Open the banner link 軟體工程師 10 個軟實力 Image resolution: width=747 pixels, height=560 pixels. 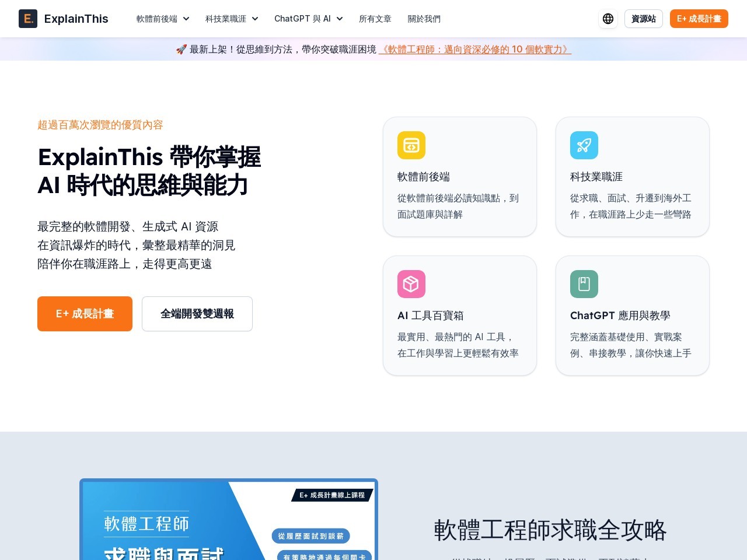(x=474, y=50)
